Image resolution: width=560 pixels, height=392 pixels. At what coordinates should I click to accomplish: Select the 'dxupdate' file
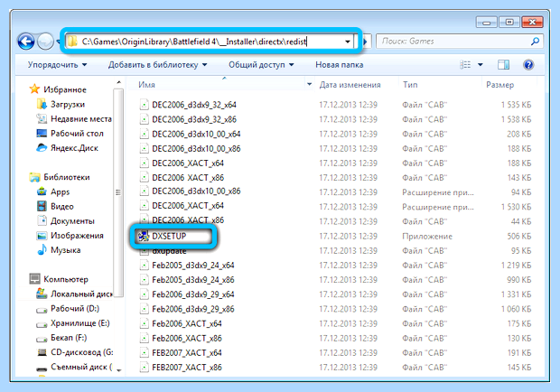tap(169, 251)
